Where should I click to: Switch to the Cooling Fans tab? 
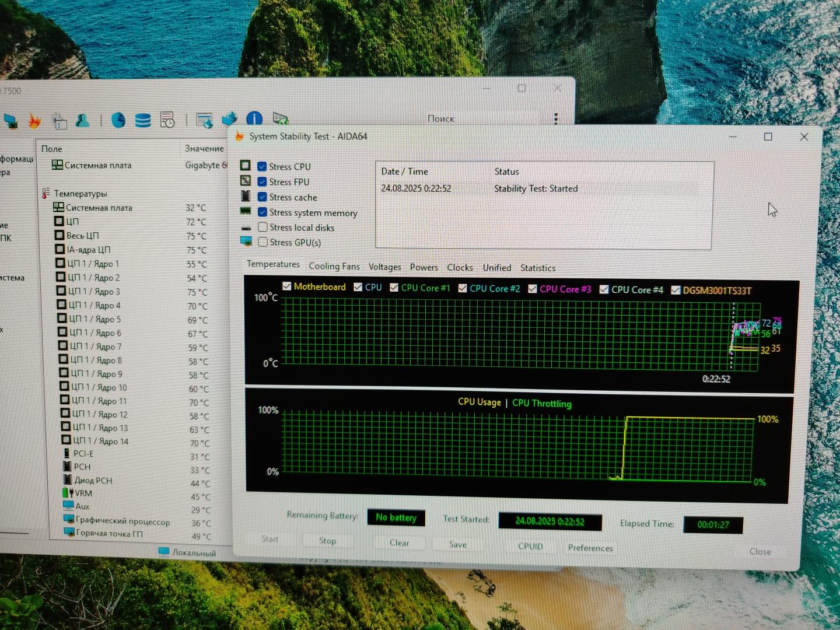click(334, 266)
